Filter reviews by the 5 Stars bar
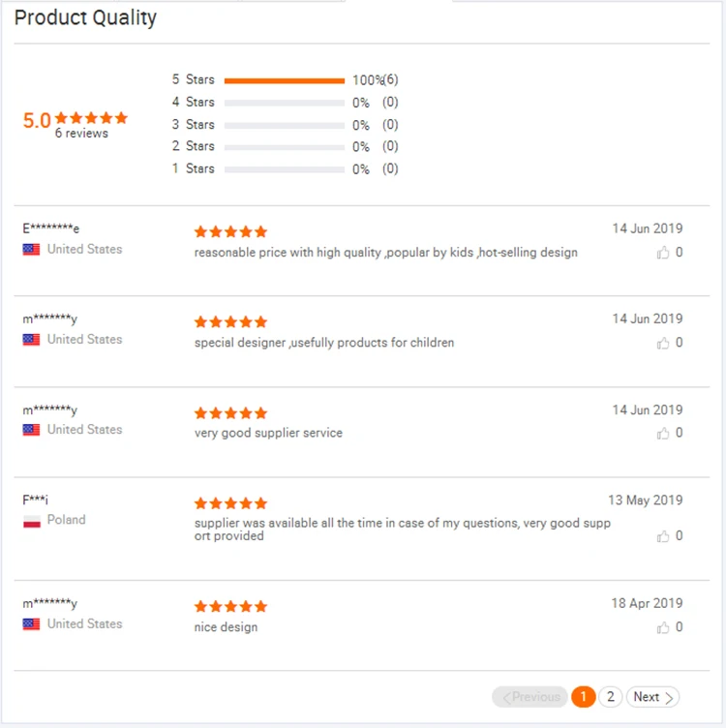The image size is (726, 728). point(284,80)
